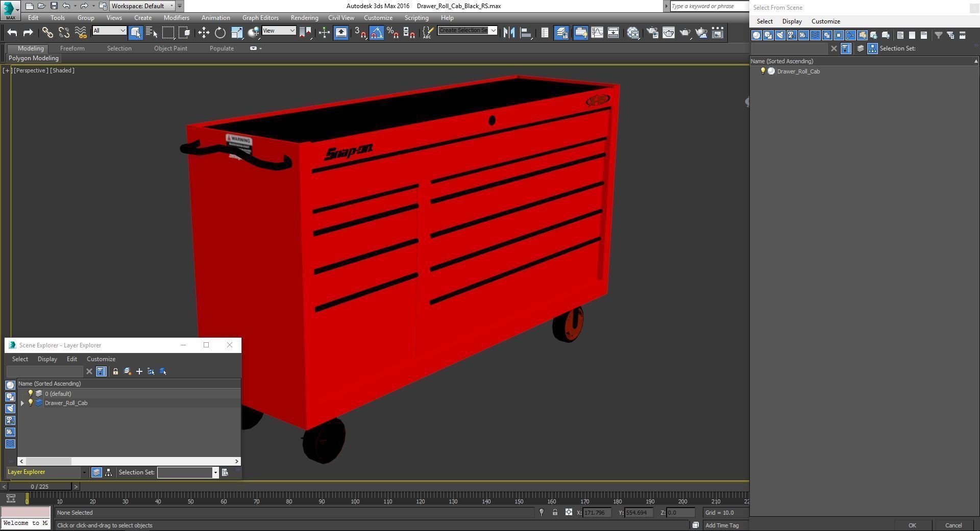Toggle visibility bulb of 0 (default) layer
The height and width of the screenshot is (531, 980).
[30, 393]
